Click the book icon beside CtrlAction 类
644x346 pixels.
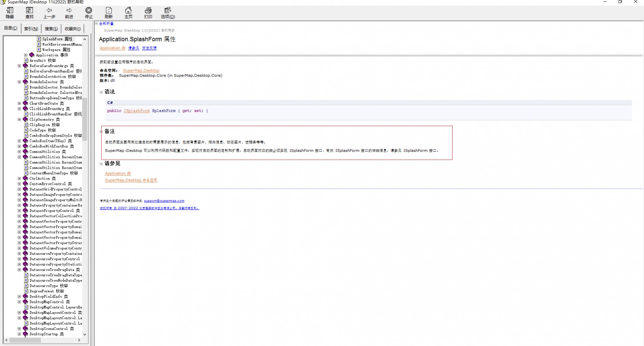click(x=25, y=178)
